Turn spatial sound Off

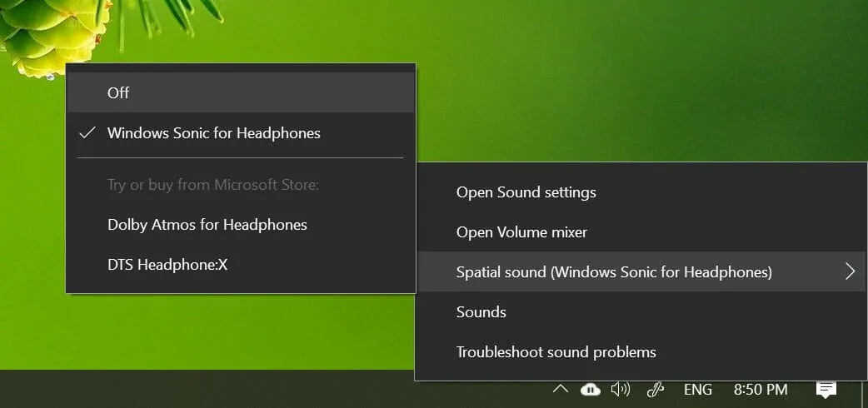point(240,92)
